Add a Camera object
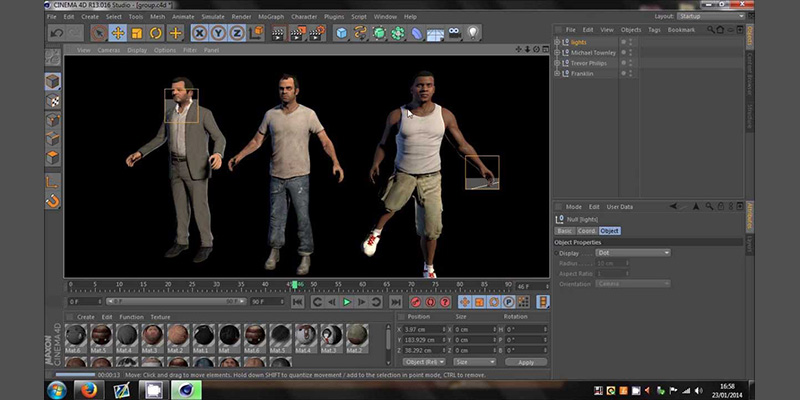This screenshot has height=400, width=800. (x=454, y=34)
